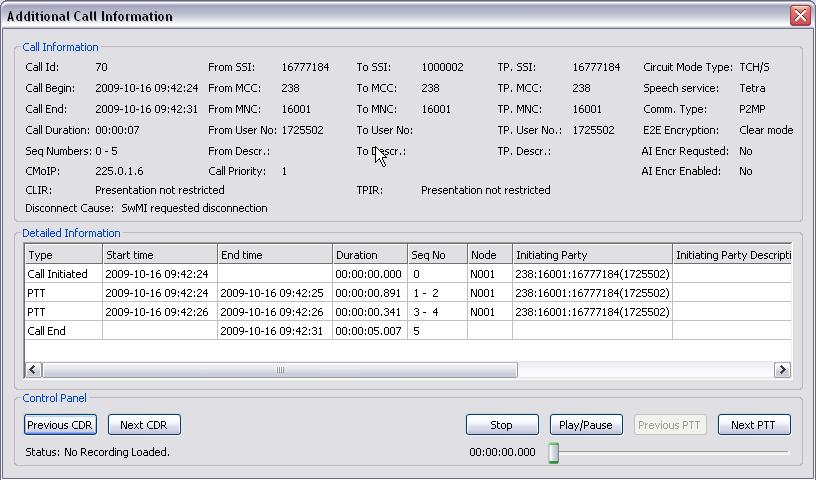Click the Call Duration value 00:00:07
Image resolution: width=816 pixels, height=480 pixels.
click(117, 130)
